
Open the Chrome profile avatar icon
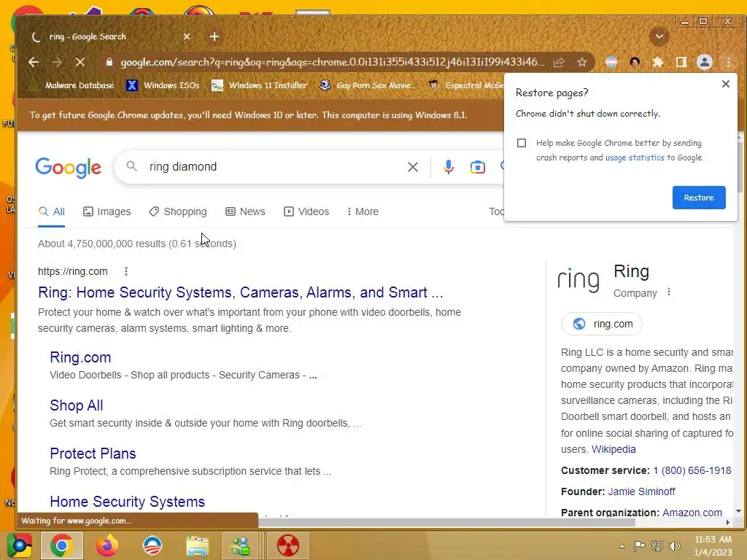(x=704, y=63)
